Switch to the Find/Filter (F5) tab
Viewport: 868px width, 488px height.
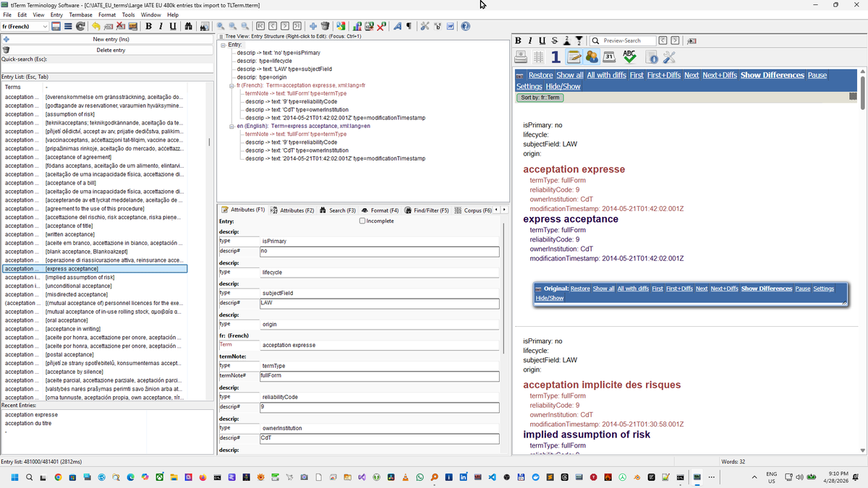click(427, 210)
